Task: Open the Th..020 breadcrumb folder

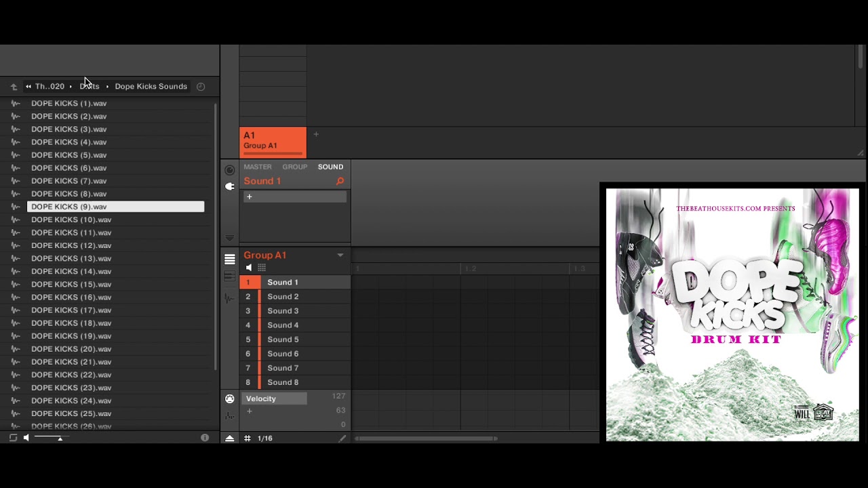Action: tap(50, 87)
